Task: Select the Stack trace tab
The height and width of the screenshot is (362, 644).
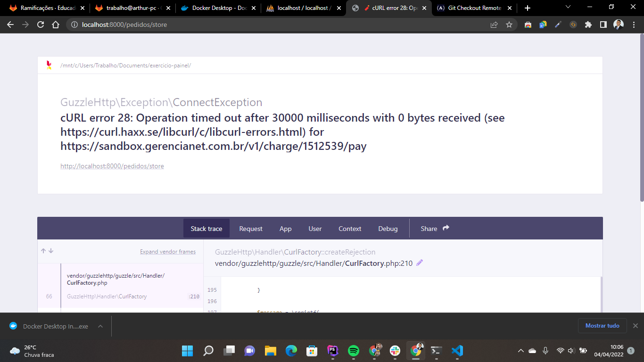Action: [206, 229]
